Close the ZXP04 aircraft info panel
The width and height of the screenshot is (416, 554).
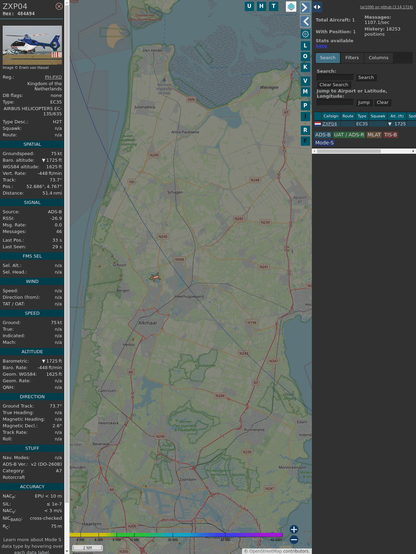(x=59, y=6)
